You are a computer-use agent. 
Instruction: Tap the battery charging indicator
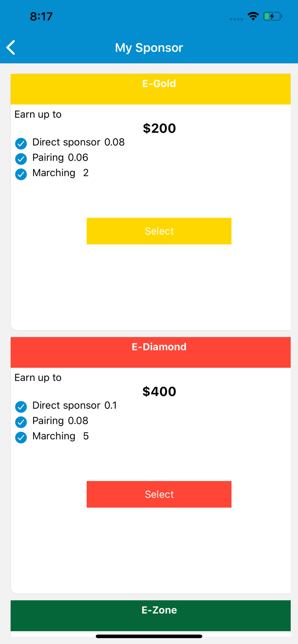click(x=273, y=16)
